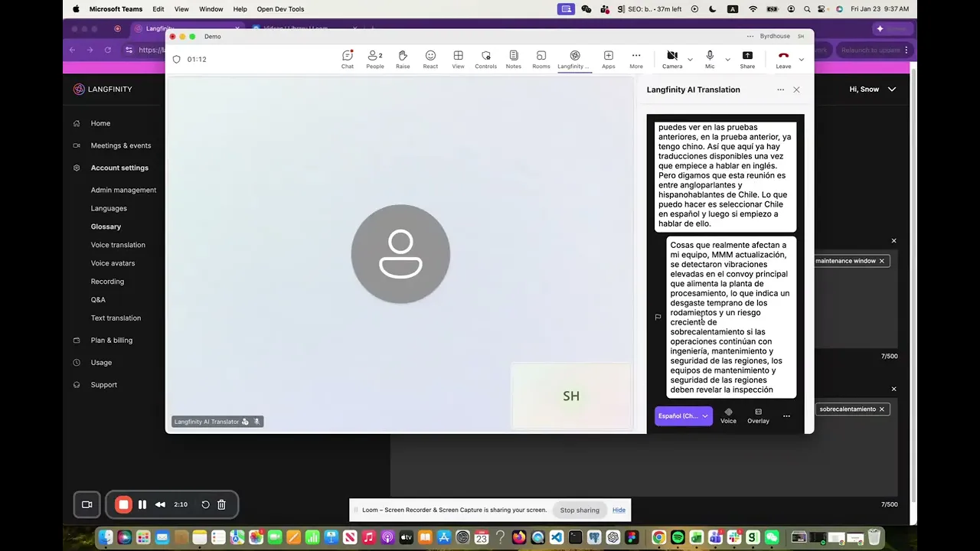The image size is (980, 551).
Task: Click Stop sharing button
Action: click(x=580, y=510)
